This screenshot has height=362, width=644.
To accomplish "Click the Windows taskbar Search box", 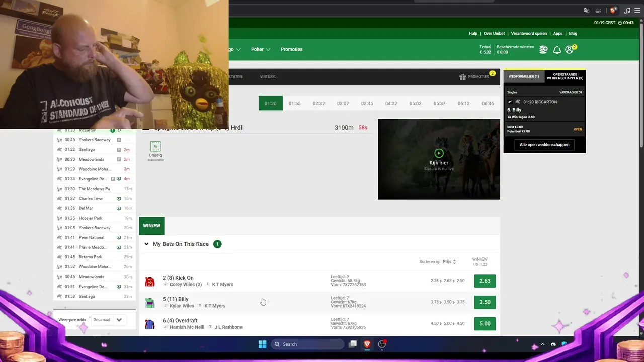I will click(307, 344).
